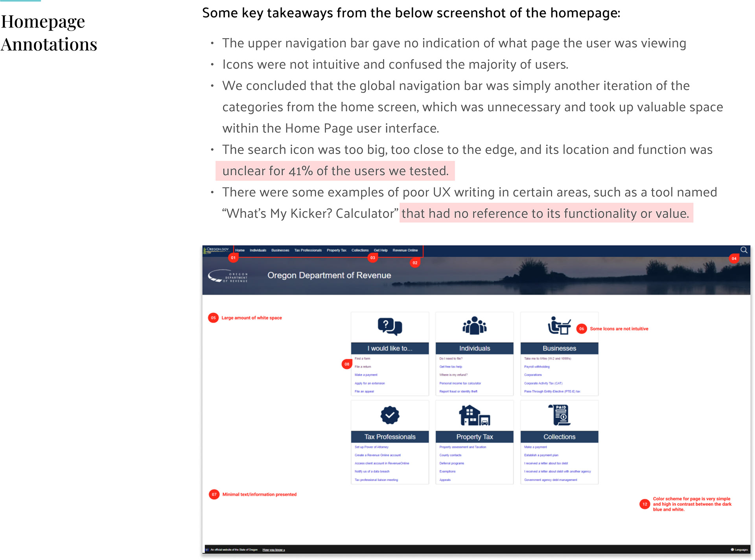Click the Tax Professionals checkmark badge icon
Image resolution: width=755 pixels, height=560 pixels.
(389, 415)
